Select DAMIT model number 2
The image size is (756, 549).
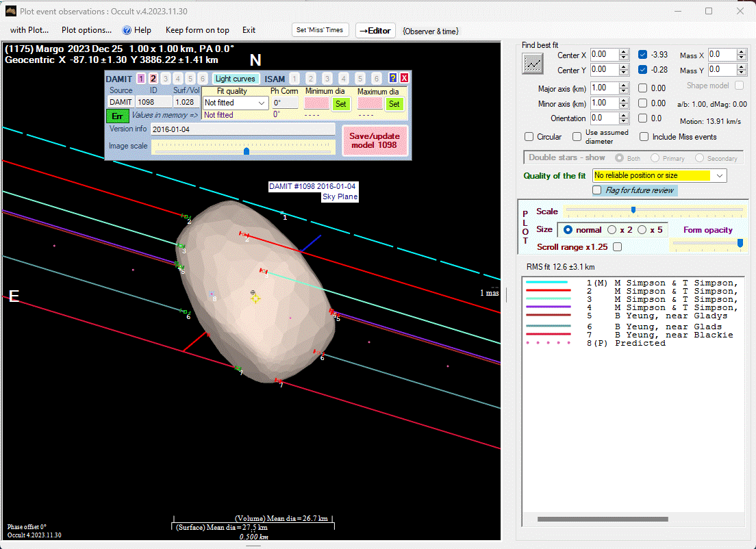(153, 79)
